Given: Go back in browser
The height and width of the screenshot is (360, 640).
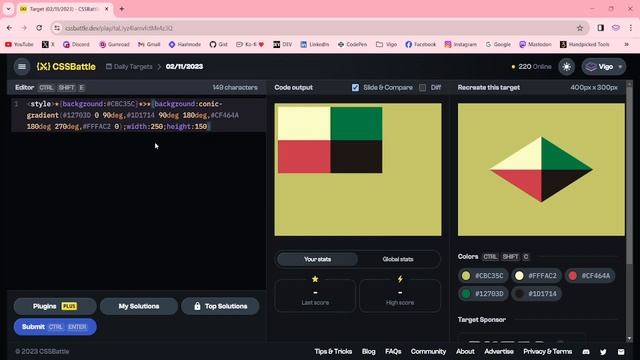Looking at the screenshot, I should (9, 28).
